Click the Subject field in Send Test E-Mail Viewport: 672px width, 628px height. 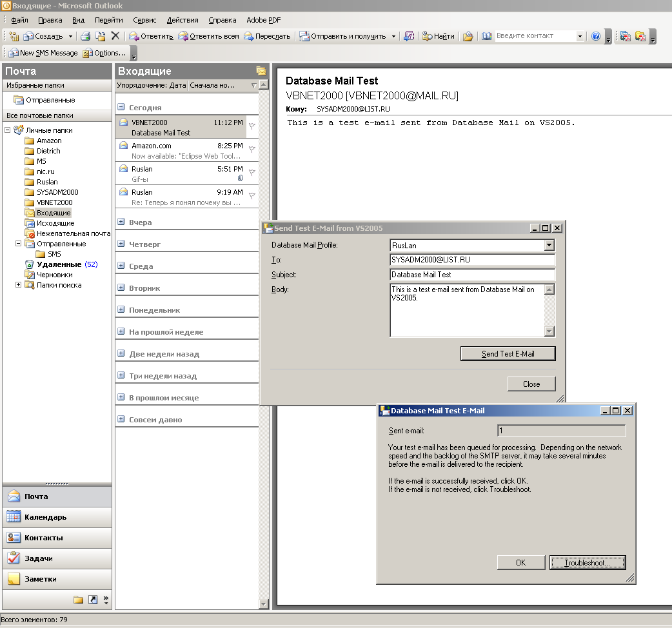point(472,275)
